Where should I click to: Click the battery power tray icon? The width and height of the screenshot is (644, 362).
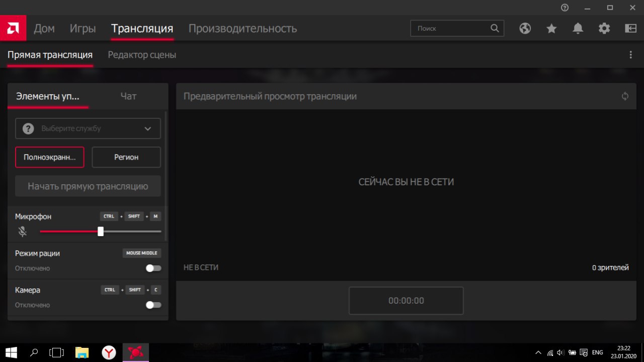pos(573,353)
